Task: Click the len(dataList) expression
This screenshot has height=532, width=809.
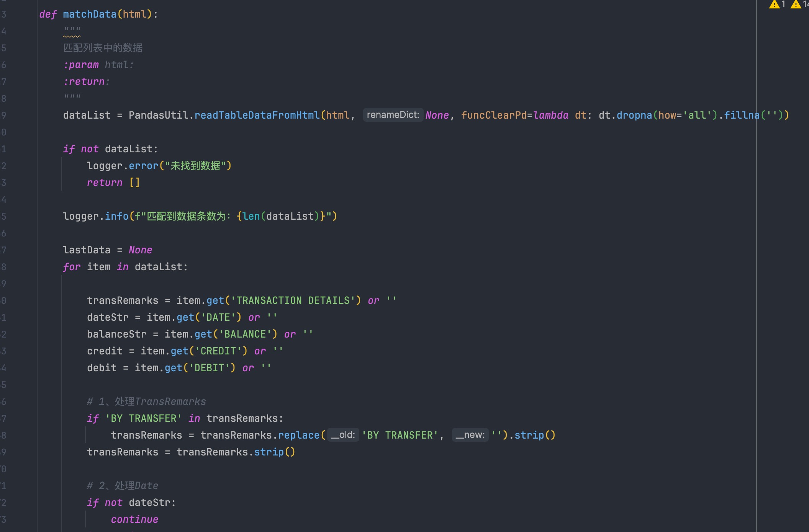Action: [x=281, y=216]
